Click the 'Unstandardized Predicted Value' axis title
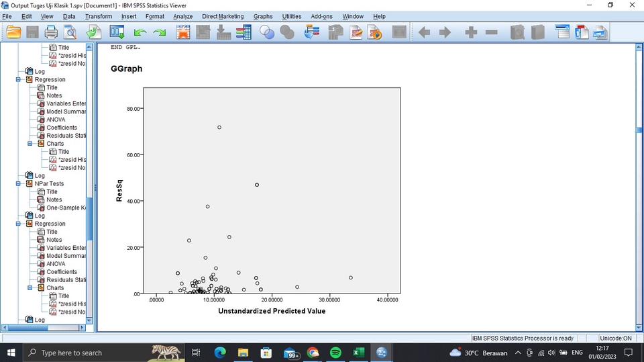Image resolution: width=644 pixels, height=362 pixels. pos(272,311)
